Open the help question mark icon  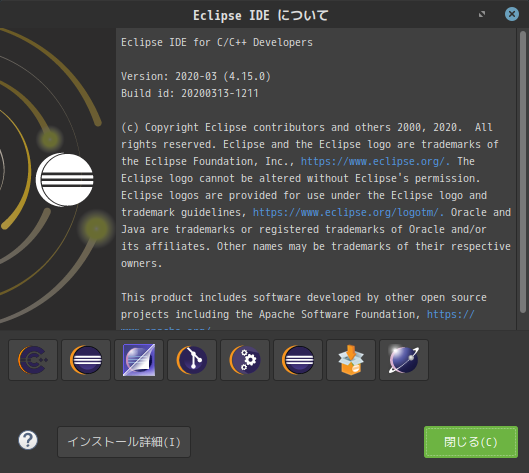pos(28,440)
